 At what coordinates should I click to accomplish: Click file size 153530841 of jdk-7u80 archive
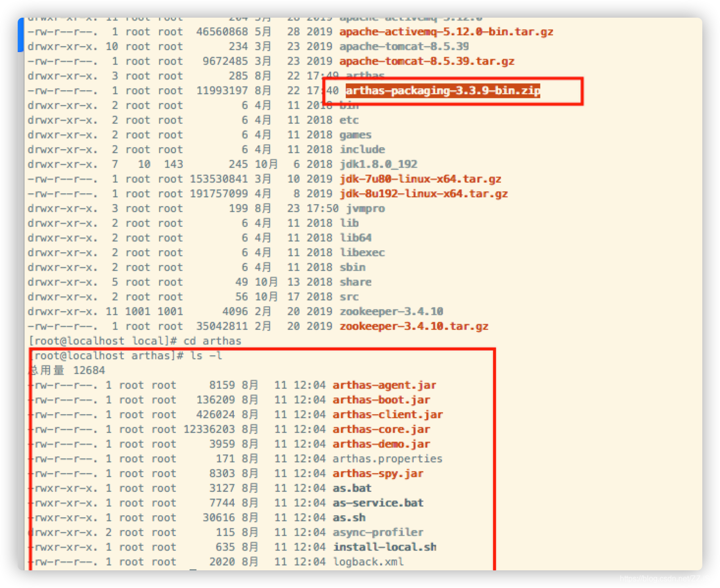pos(219,179)
